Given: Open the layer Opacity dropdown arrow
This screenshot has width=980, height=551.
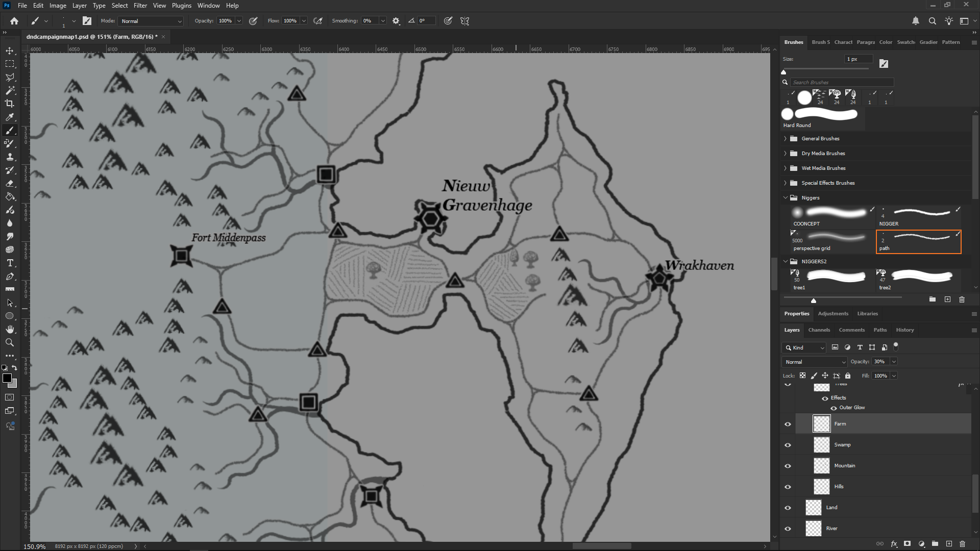Looking at the screenshot, I should [894, 362].
